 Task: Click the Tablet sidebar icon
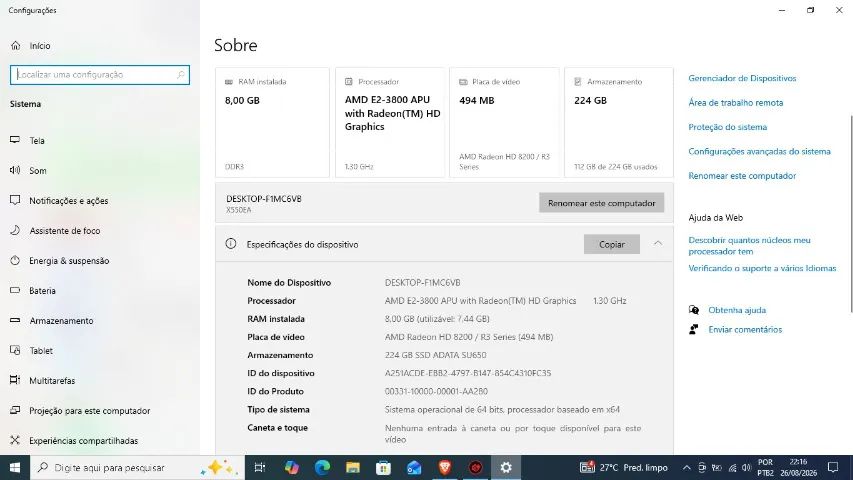(15, 350)
